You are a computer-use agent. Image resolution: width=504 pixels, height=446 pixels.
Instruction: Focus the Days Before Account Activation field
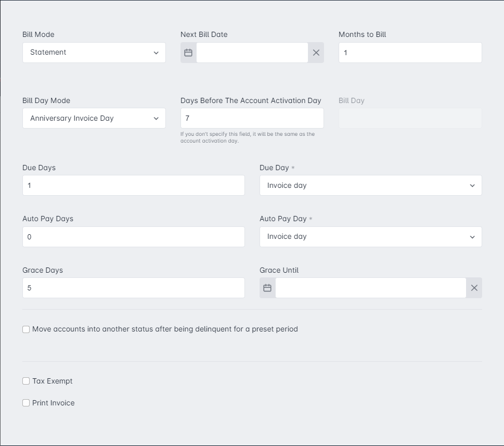tap(252, 118)
